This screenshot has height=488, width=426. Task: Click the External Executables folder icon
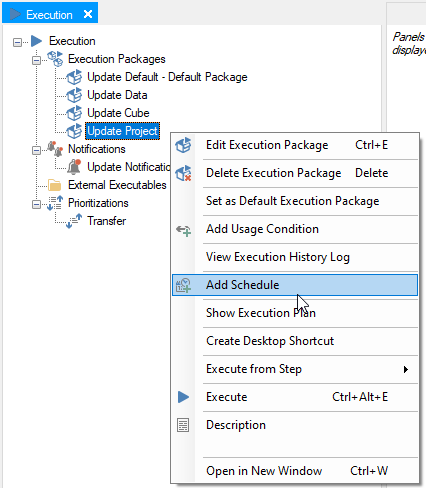[54, 185]
